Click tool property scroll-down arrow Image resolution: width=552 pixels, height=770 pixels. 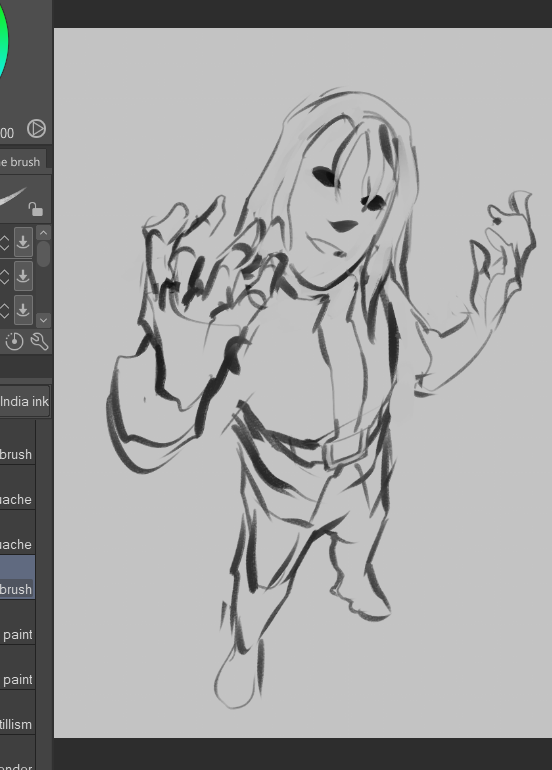[x=43, y=320]
